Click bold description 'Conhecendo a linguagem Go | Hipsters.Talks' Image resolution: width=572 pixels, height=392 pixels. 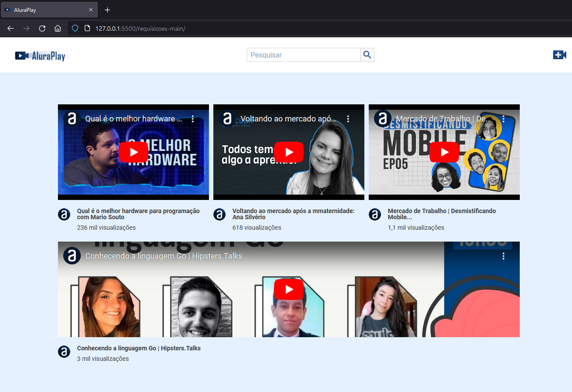139,348
